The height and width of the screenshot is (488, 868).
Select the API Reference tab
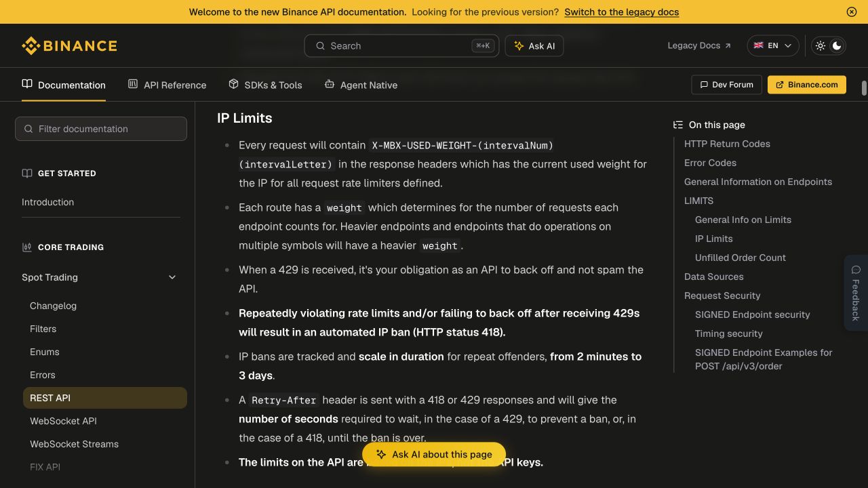click(167, 85)
